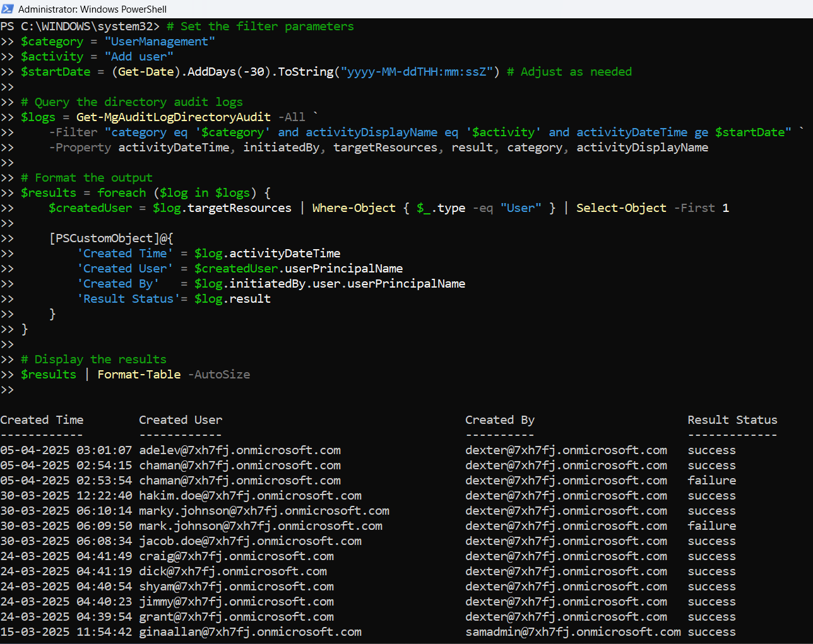Viewport: 813px width, 644px height.
Task: Click the Where-Object cmdlet
Action: 354,208
